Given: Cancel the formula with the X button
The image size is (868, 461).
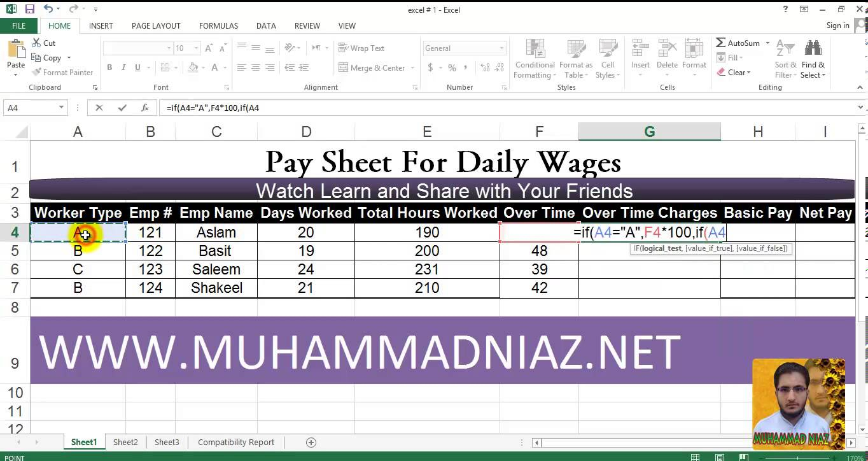Looking at the screenshot, I should (99, 108).
